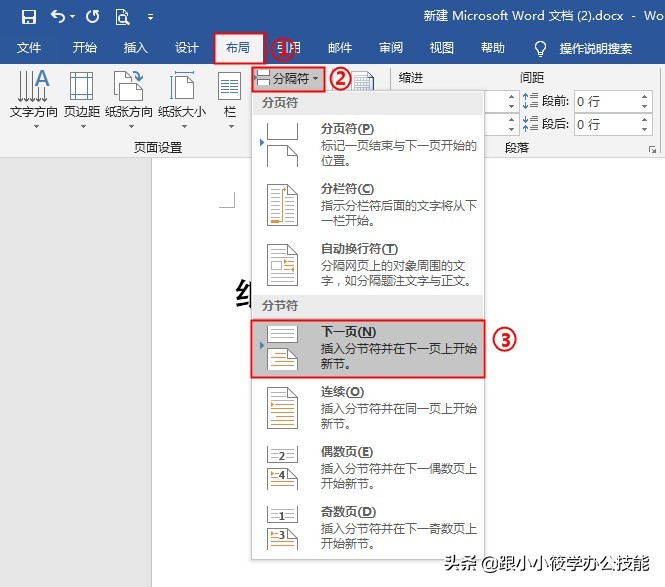Open the 文件 tab
Screen dimensions: 665x587
[x=29, y=48]
